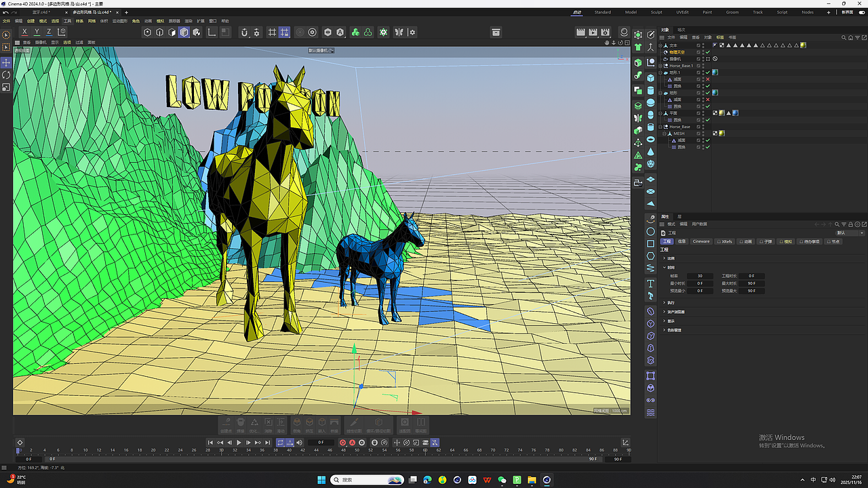
Task: Switch to the 场次 tab in object manager
Action: [682, 30]
